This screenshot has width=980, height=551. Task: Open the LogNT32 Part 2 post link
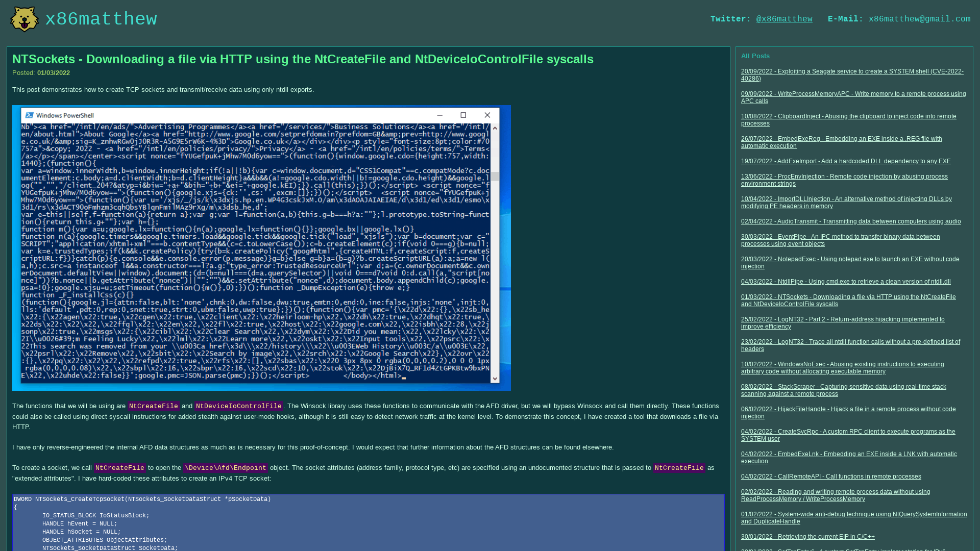click(843, 323)
